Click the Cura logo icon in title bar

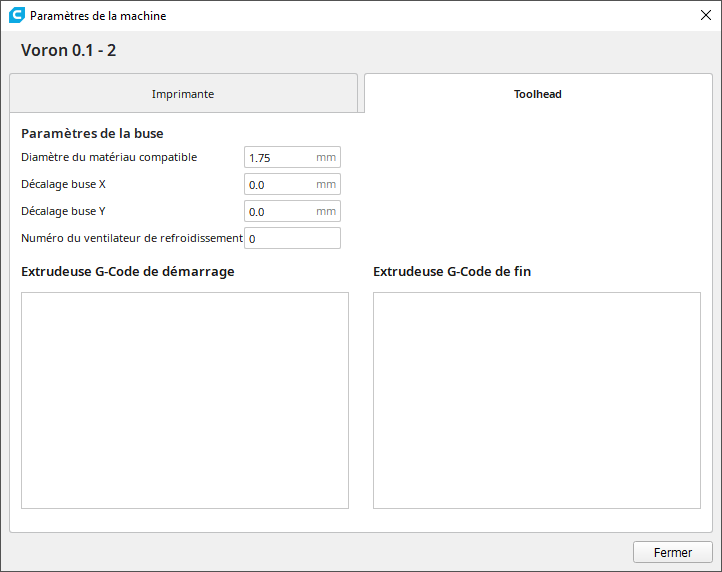coord(17,15)
